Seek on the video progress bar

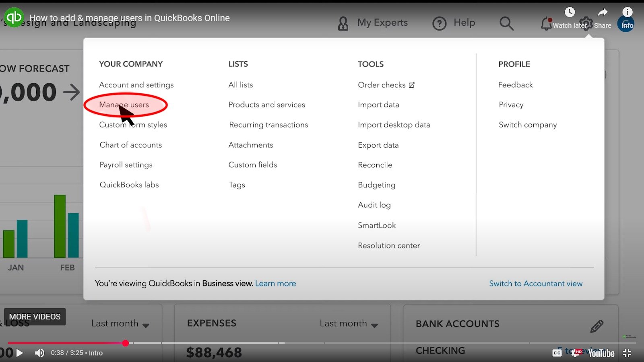tap(322, 343)
